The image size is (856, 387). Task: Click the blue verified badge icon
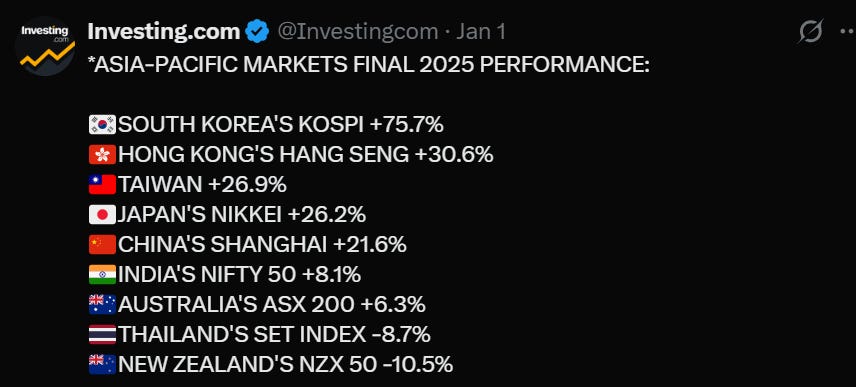(x=257, y=32)
